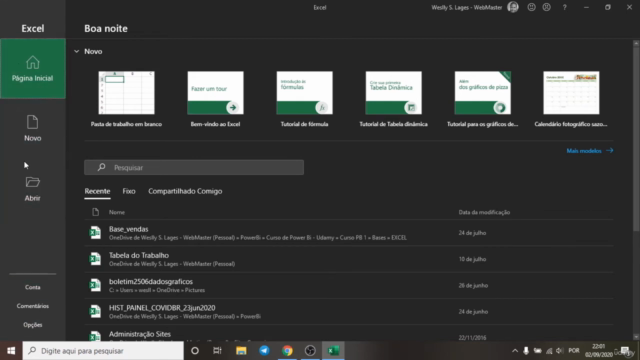Open the Página Inicial home icon
Viewport: 640px width, 360px height.
pyautogui.click(x=33, y=62)
